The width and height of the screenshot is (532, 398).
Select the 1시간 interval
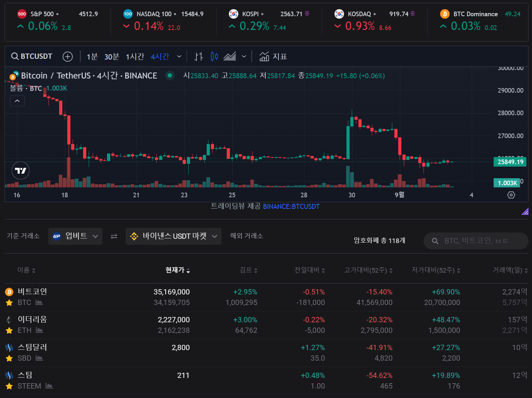coord(135,56)
